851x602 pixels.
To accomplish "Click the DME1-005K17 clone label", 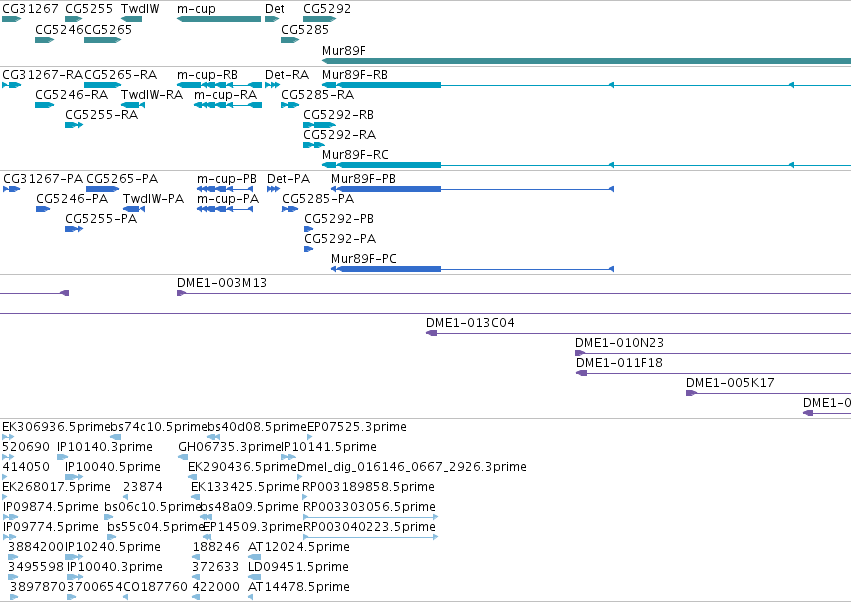I will (x=730, y=383).
